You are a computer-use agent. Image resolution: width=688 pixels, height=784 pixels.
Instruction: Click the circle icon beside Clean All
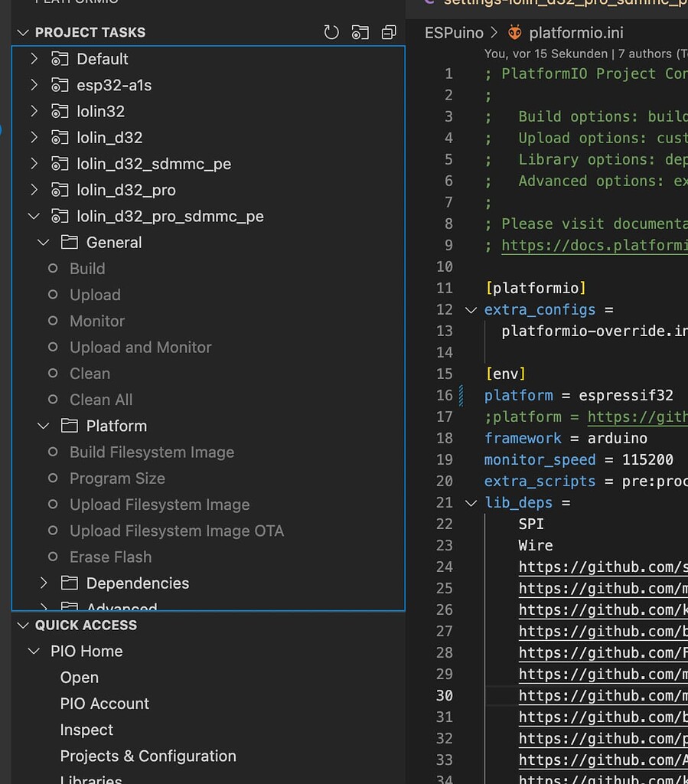pos(53,400)
